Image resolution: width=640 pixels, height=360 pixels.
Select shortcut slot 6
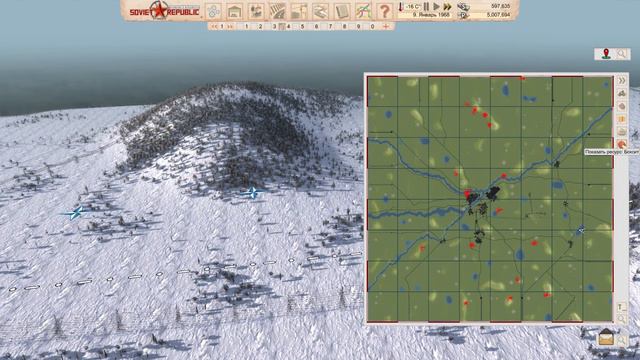point(316,27)
